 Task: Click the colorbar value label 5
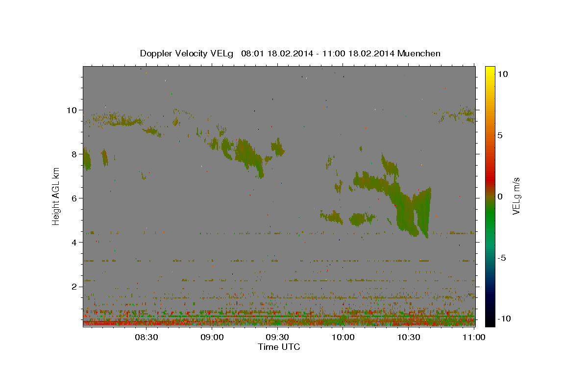pyautogui.click(x=500, y=135)
